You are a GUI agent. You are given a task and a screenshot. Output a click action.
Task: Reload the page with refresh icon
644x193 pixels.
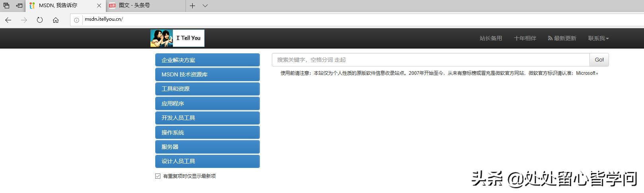pos(40,20)
